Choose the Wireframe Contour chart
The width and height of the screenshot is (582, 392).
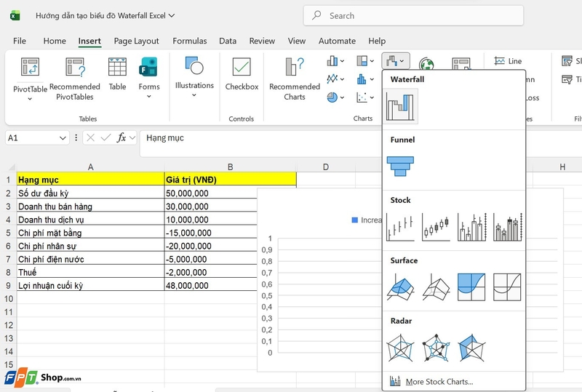507,287
